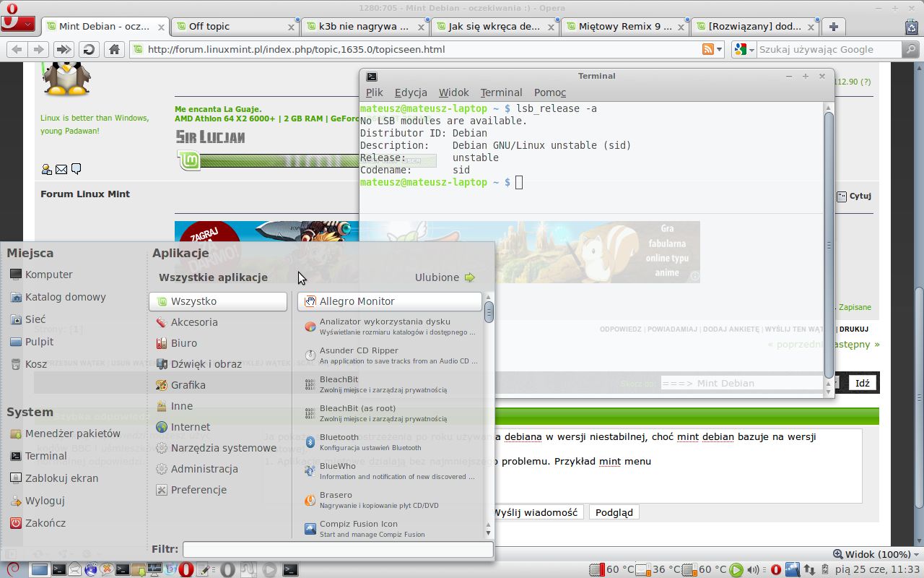This screenshot has height=578, width=924.
Task: Click the Idź button
Action: tap(862, 383)
